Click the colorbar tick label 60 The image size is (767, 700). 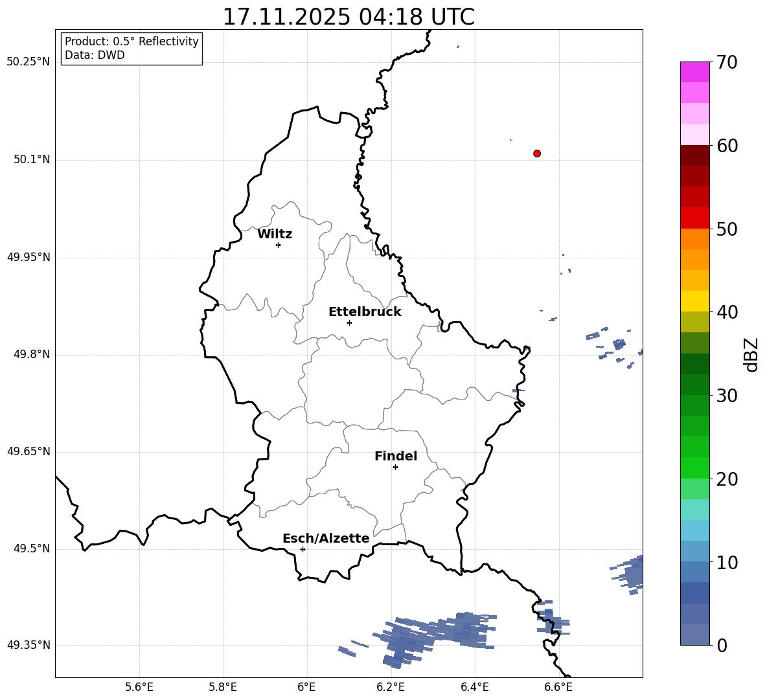pyautogui.click(x=727, y=146)
